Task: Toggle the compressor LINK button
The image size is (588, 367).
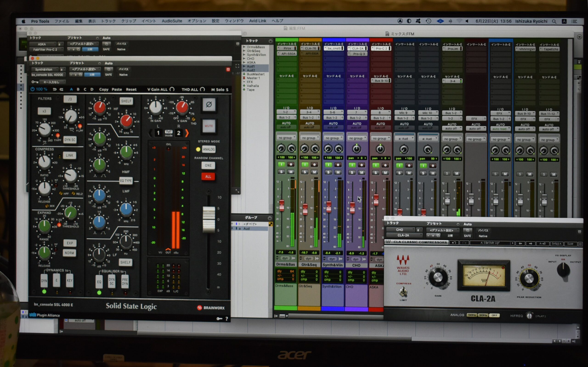Action: [70, 155]
